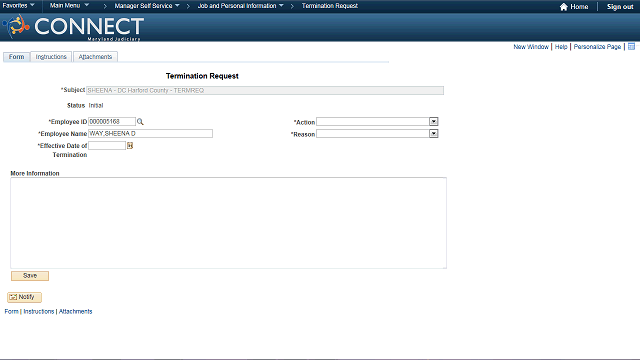Click the Home house icon
The height and width of the screenshot is (360, 640).
[x=564, y=7]
